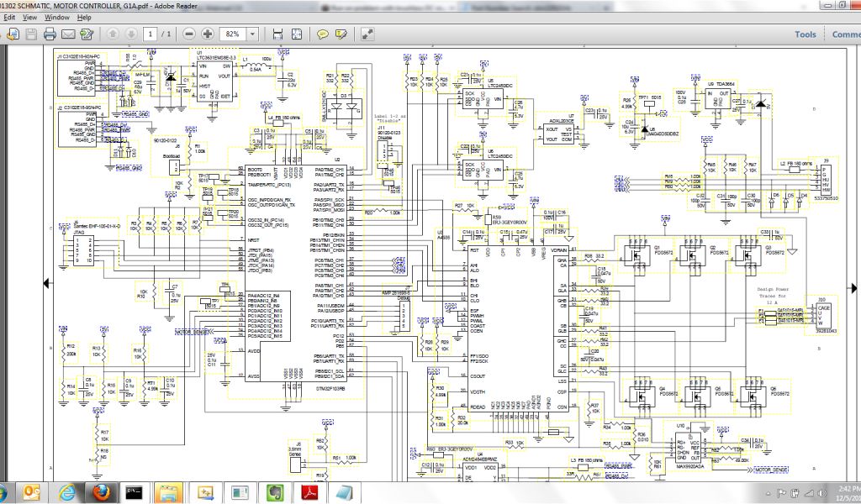Click the email envelope icon
This screenshot has height=504, width=861.
click(x=68, y=34)
